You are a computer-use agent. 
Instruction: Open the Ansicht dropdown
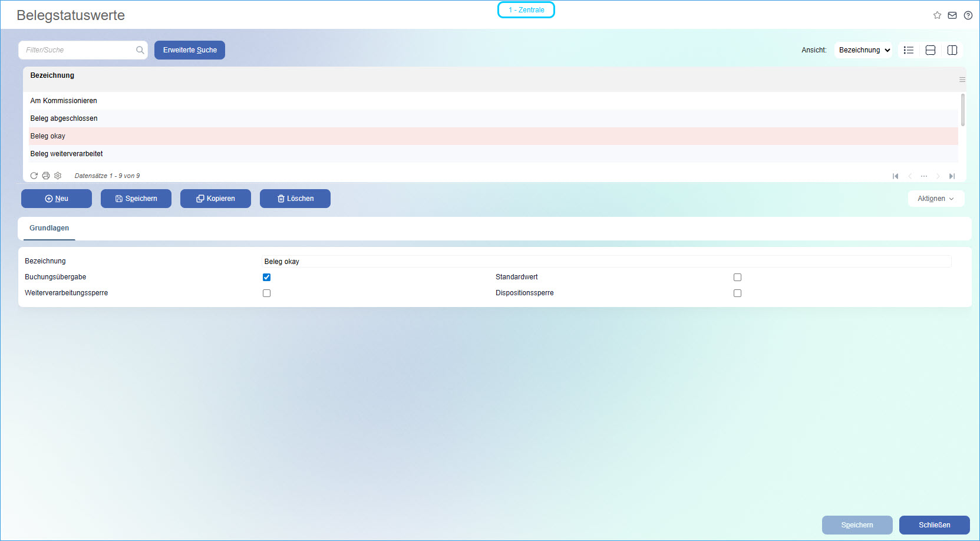(x=863, y=50)
